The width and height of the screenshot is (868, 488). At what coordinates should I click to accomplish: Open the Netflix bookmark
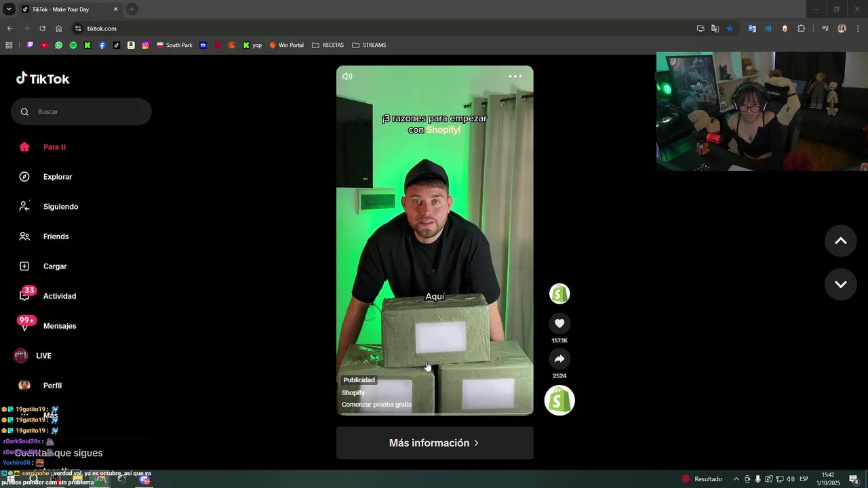(218, 45)
